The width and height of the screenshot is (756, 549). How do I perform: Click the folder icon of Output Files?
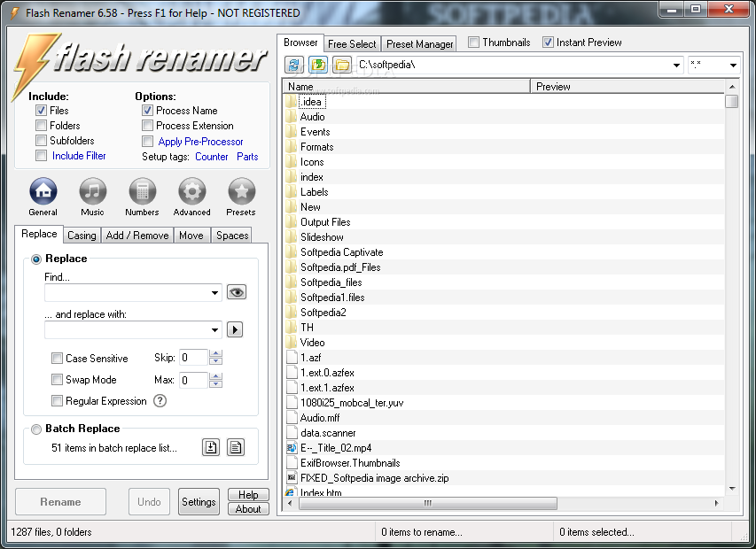[291, 222]
